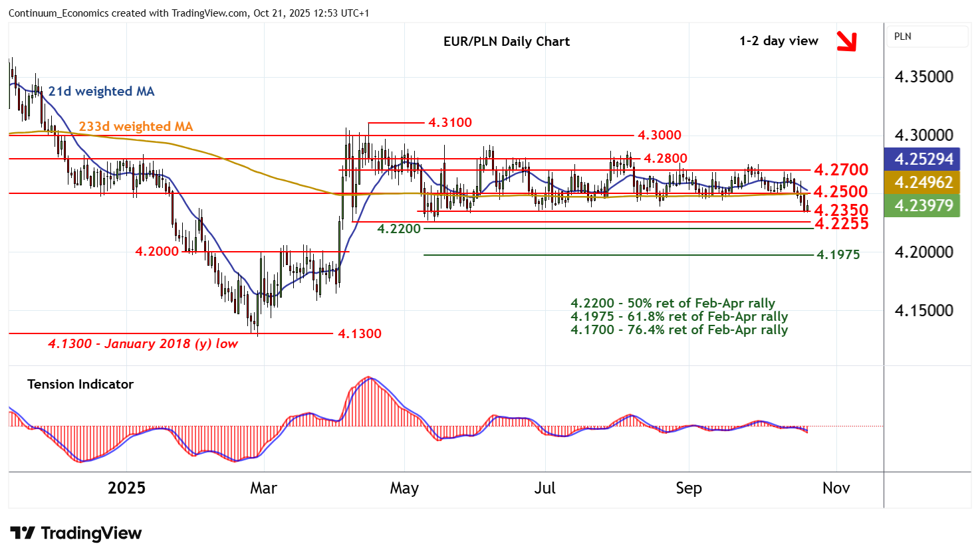
Task: Click the 1-2 day view label
Action: point(779,41)
